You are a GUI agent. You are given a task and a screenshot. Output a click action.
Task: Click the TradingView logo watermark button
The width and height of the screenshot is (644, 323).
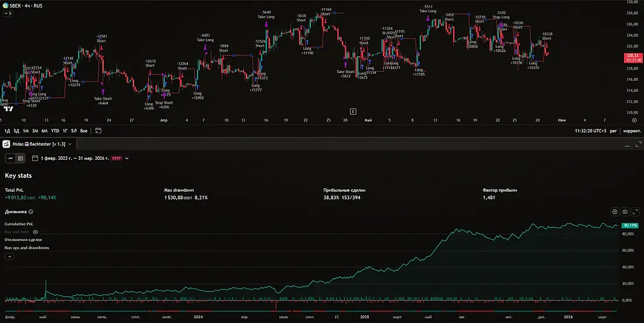(8, 109)
